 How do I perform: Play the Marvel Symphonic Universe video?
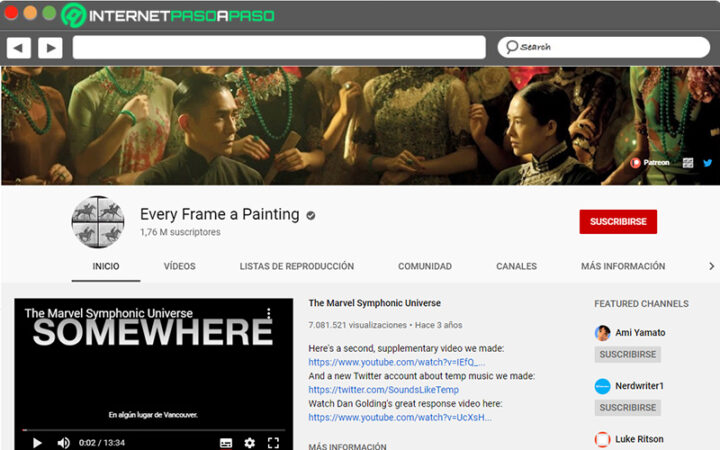click(37, 442)
